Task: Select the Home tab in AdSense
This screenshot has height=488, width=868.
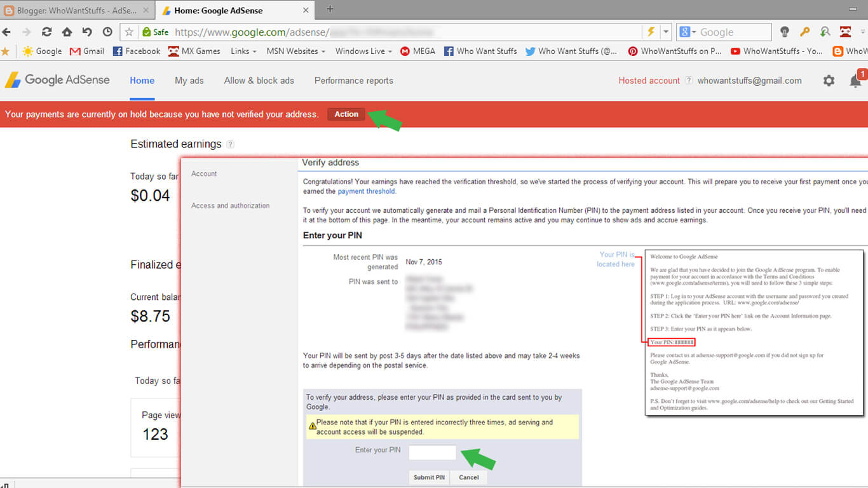Action: pyautogui.click(x=142, y=81)
